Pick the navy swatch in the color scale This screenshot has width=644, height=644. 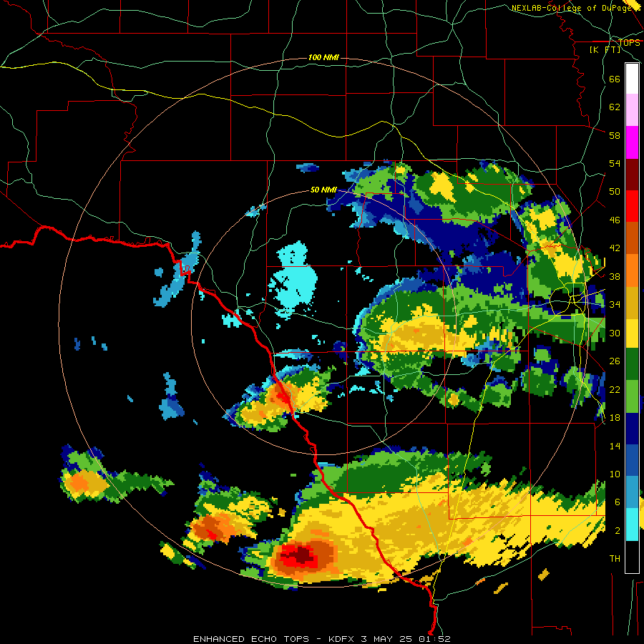click(x=632, y=429)
